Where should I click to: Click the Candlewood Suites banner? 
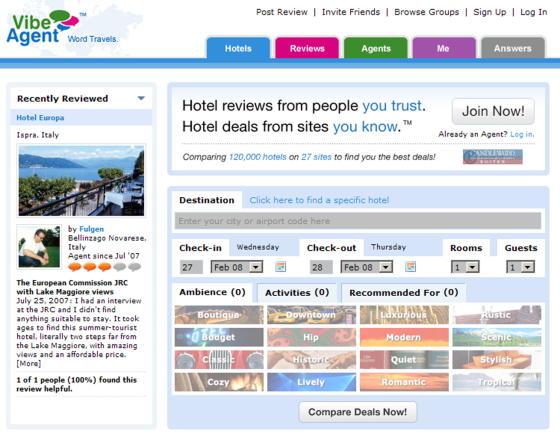pyautogui.click(x=492, y=157)
